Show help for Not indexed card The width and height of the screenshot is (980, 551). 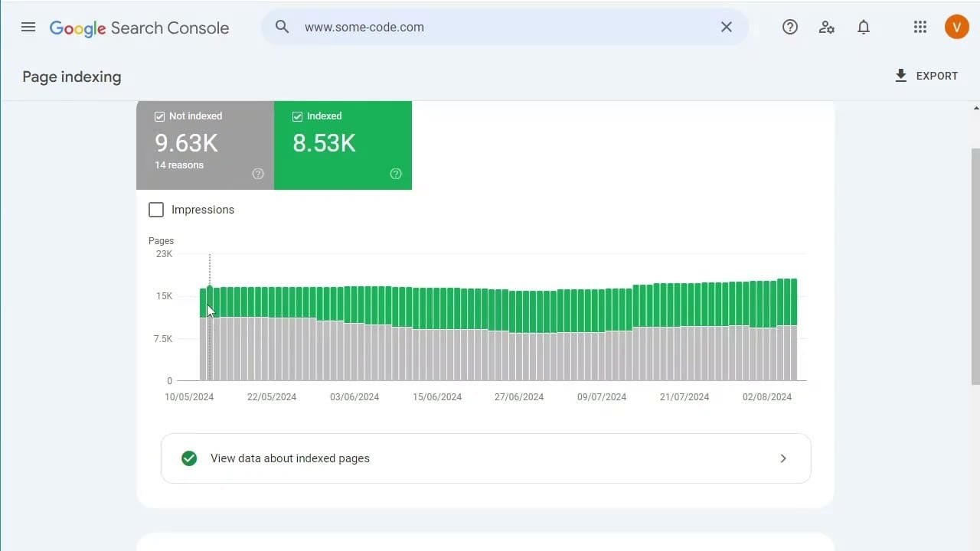[258, 174]
